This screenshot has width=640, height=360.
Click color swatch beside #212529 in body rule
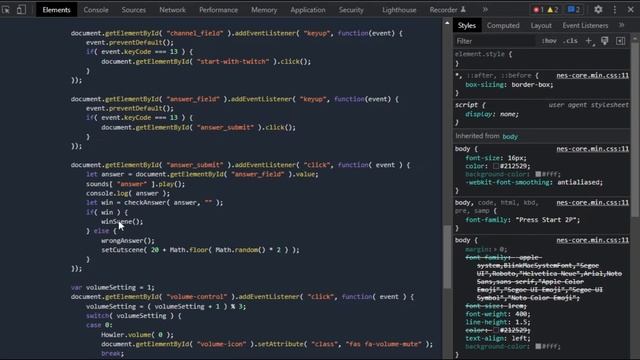point(496,166)
